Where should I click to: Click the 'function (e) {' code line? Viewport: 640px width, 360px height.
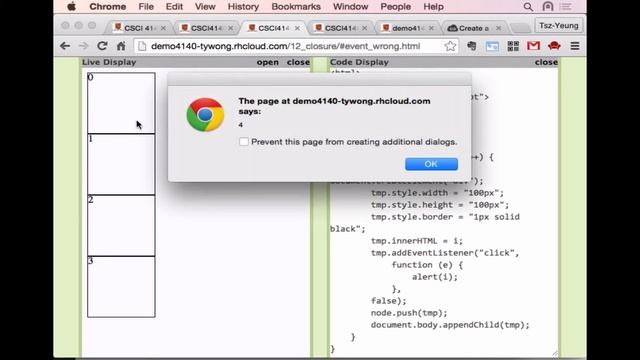(427, 265)
